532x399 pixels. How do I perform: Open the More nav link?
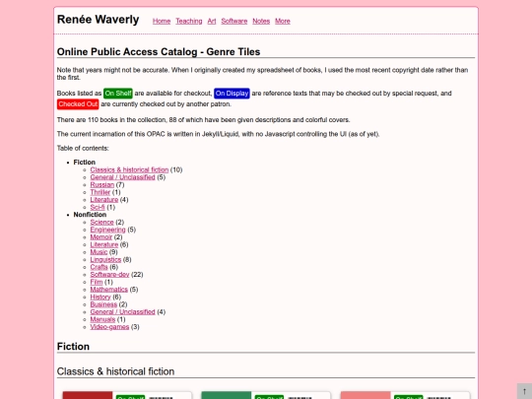283,21
